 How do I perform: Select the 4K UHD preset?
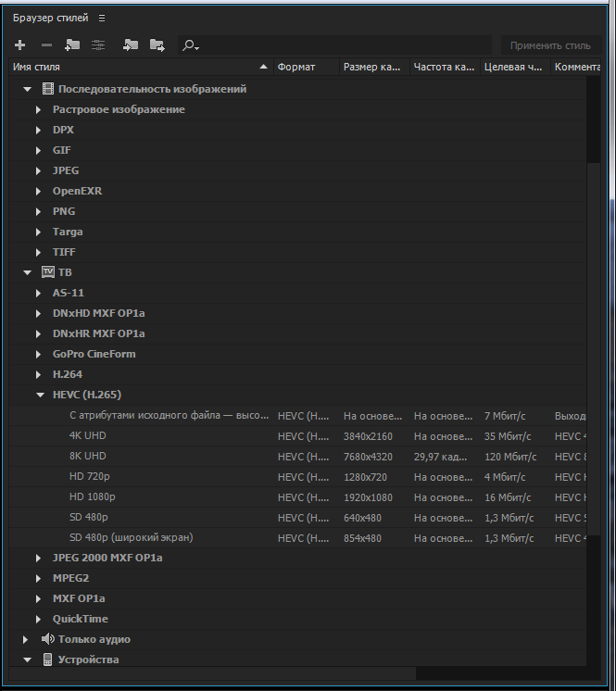88,435
